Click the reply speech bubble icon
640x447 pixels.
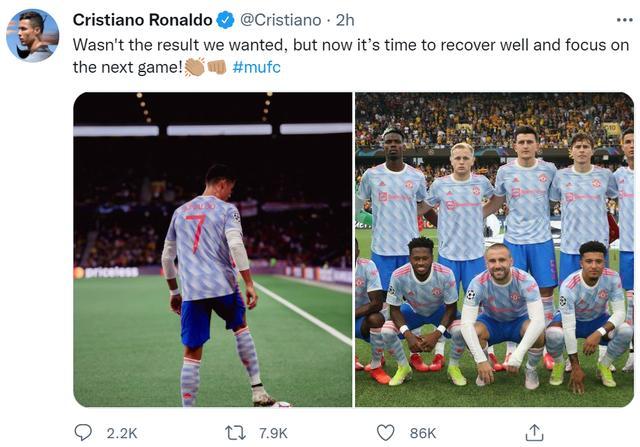click(x=83, y=431)
